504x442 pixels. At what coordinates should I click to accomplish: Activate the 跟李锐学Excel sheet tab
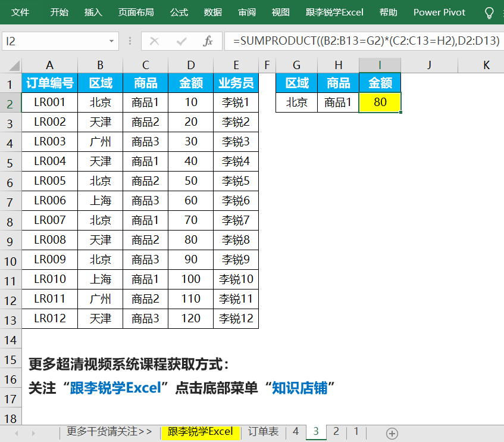coord(201,432)
